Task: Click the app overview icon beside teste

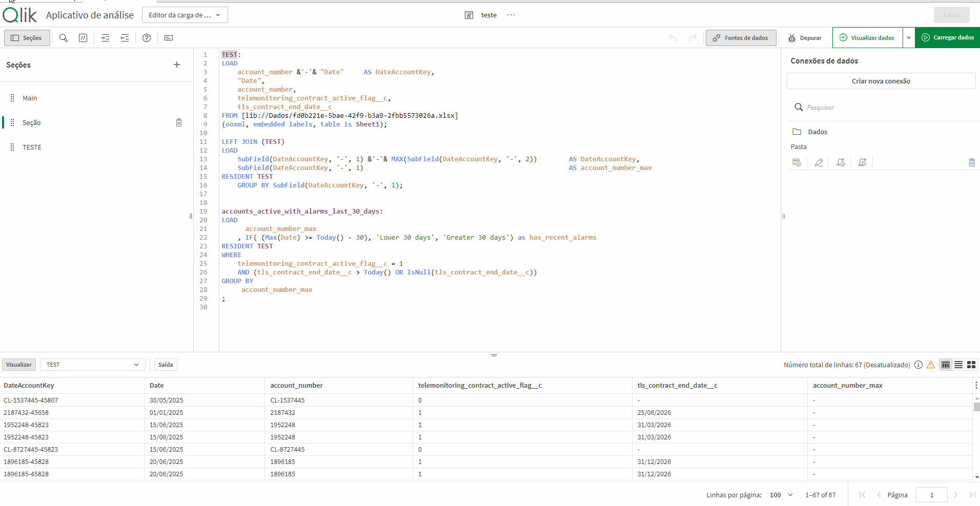Action: [469, 15]
